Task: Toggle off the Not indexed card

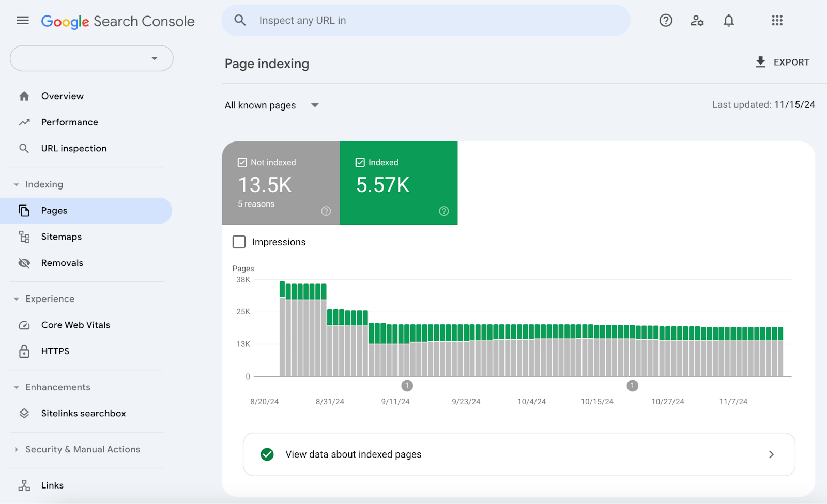Action: (x=281, y=183)
